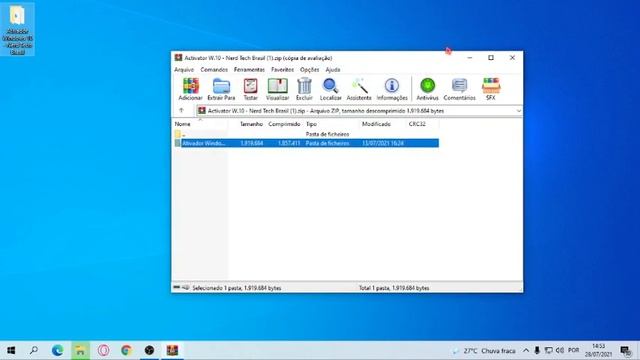This screenshot has width=640, height=360.
Task: Click 'Selecionado 1 pasta' status text
Action: (236, 288)
